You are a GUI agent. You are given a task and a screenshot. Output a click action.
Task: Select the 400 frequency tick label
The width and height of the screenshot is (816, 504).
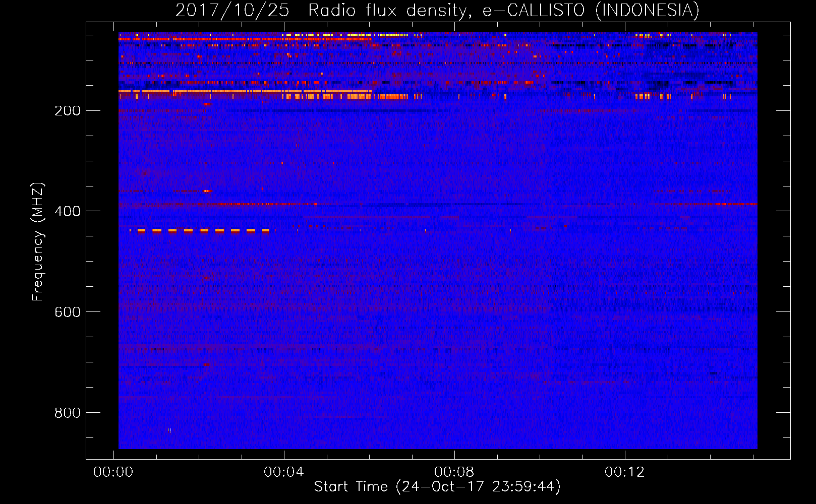[68, 211]
